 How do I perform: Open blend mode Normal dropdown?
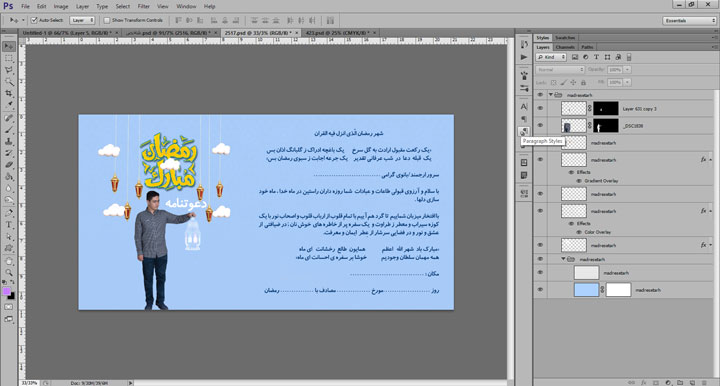coord(560,70)
